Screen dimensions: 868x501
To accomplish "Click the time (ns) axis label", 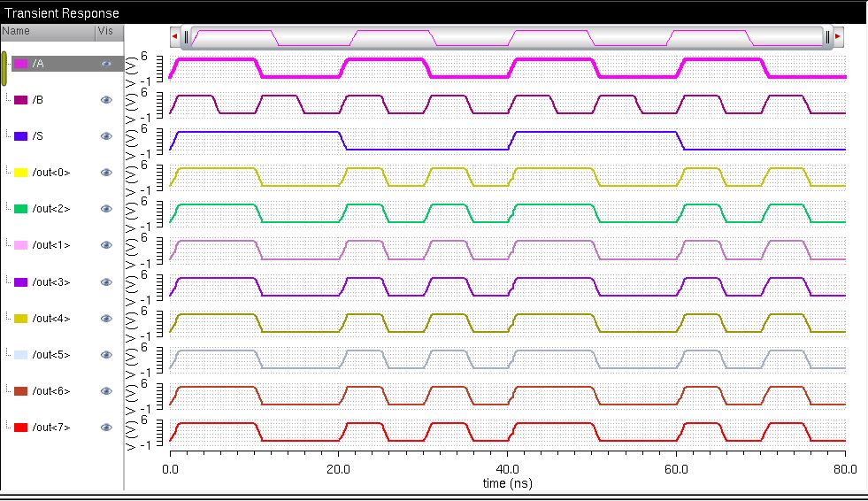I will 507,483.
